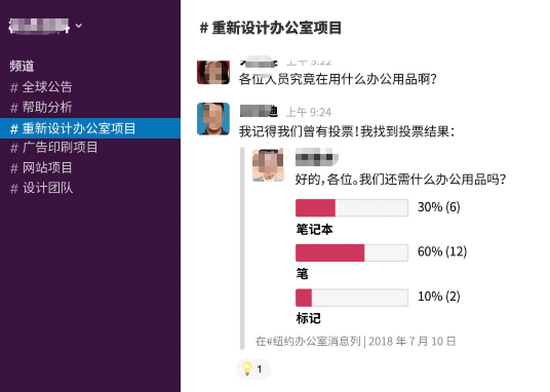Viewport: 550px width, 392px height.
Task: Click the hash icon next to 设计团队
Action: click(14, 188)
